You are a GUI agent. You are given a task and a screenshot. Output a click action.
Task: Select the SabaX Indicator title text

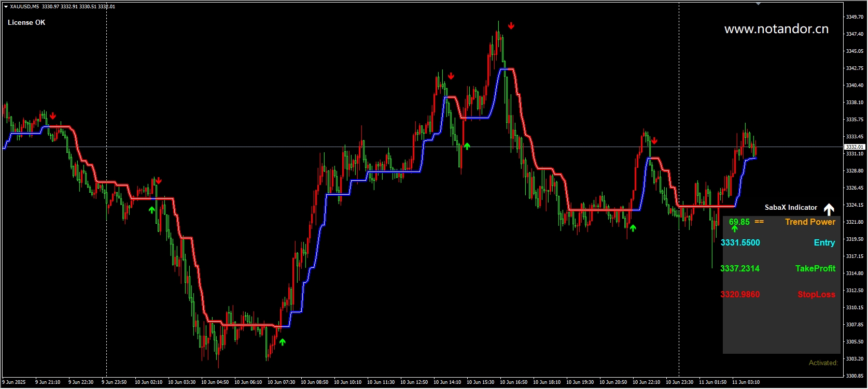coord(791,207)
